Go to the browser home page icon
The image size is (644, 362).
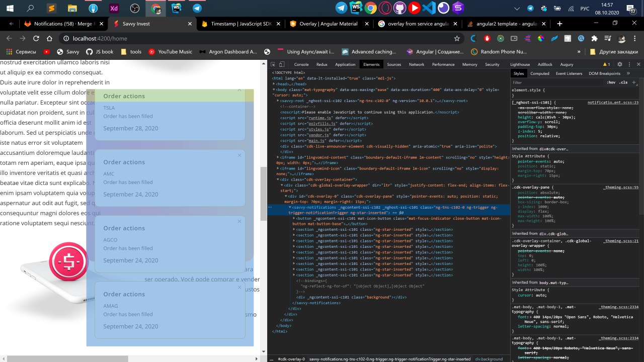click(49, 38)
